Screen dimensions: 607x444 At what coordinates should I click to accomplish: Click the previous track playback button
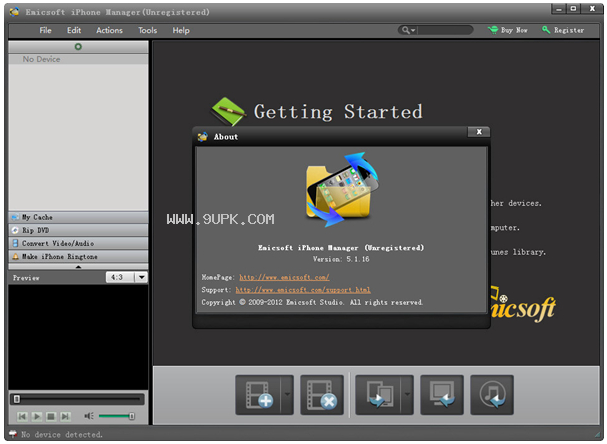point(22,416)
